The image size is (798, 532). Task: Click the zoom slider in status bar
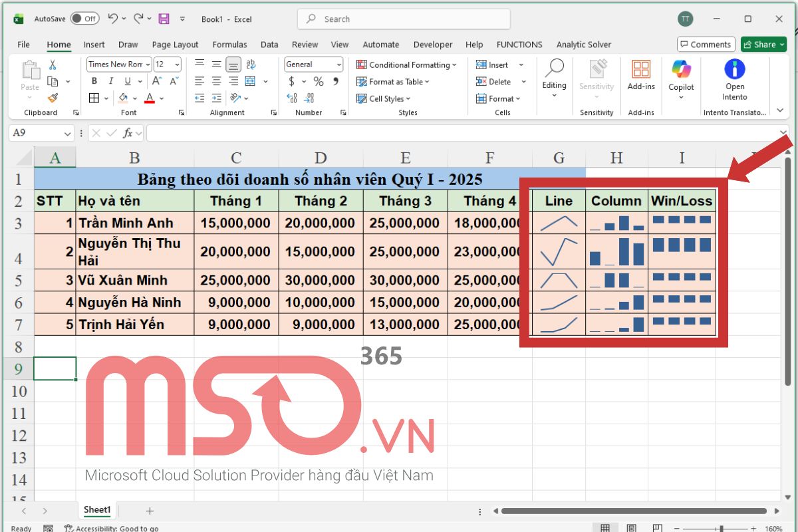(720, 528)
